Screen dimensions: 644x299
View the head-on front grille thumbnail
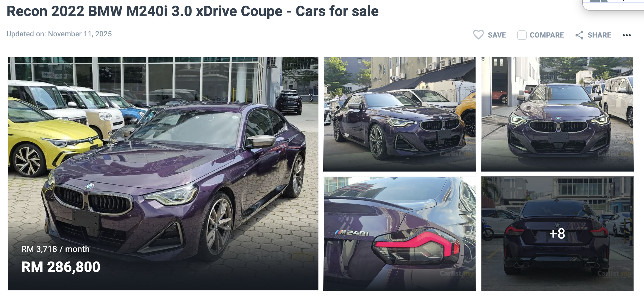tap(557, 114)
